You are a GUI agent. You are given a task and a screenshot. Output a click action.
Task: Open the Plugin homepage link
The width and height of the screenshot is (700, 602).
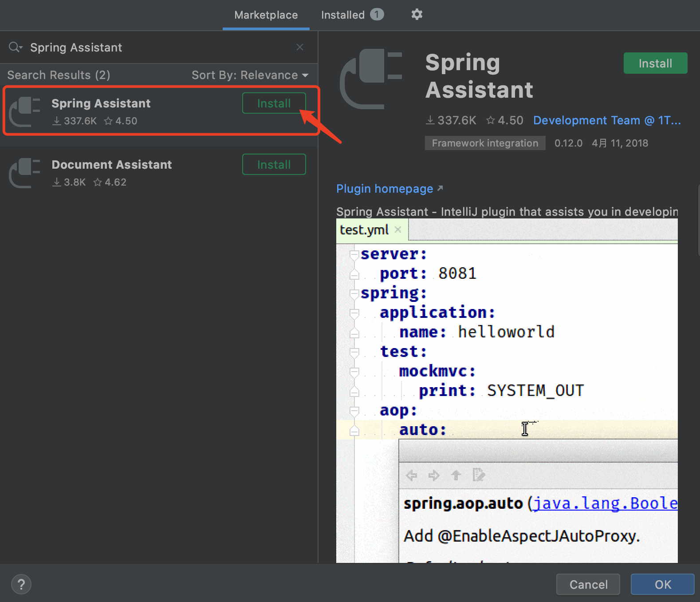pos(389,189)
